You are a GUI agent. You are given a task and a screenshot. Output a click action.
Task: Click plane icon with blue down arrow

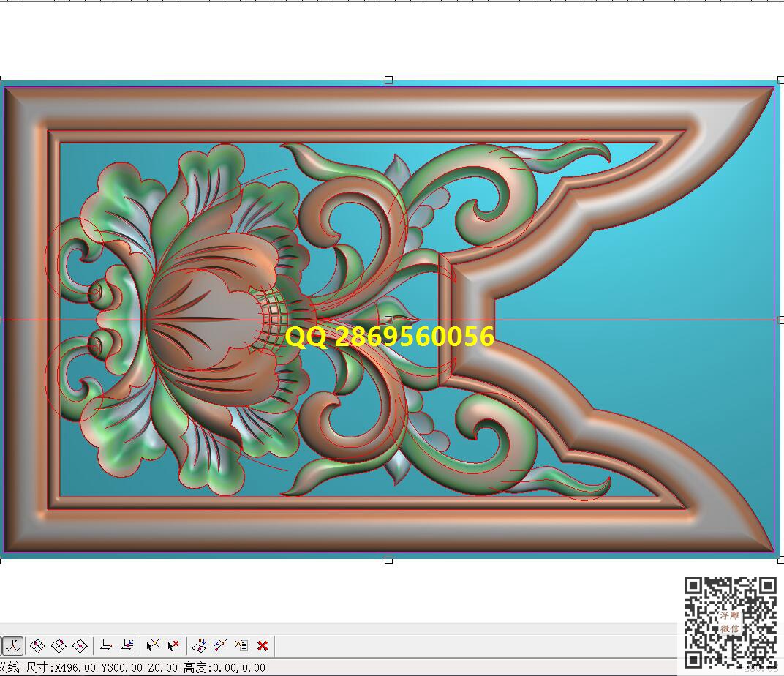[198, 646]
